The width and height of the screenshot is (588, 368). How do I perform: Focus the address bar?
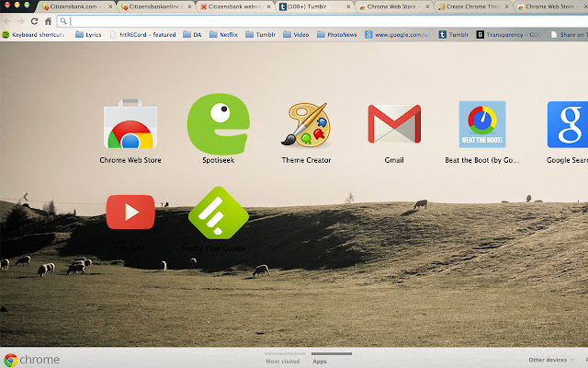(322, 21)
